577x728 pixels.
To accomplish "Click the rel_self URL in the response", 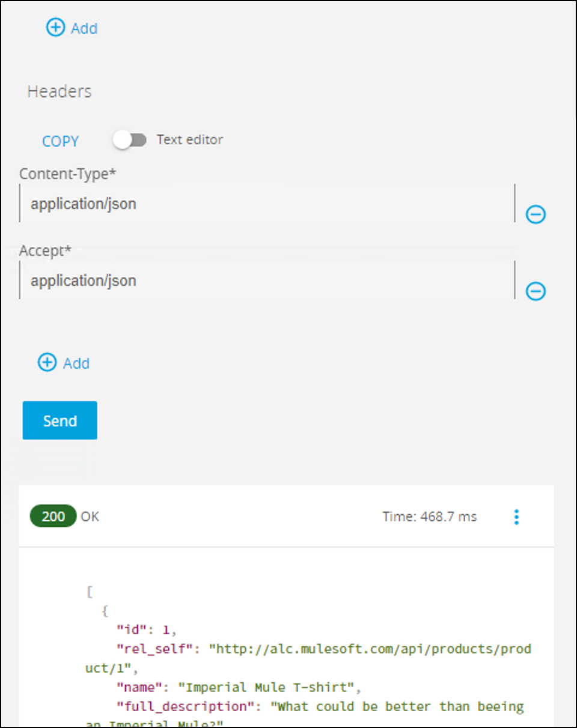I will [370, 649].
